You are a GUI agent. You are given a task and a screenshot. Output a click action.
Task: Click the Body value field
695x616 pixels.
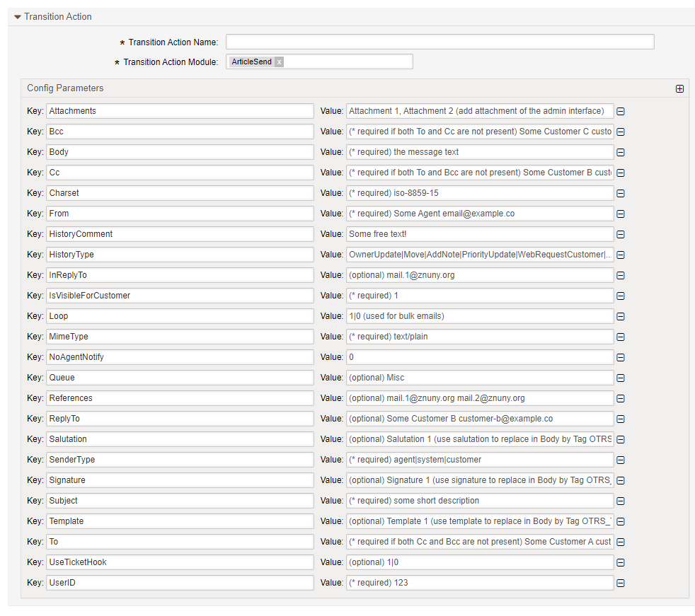click(x=479, y=152)
